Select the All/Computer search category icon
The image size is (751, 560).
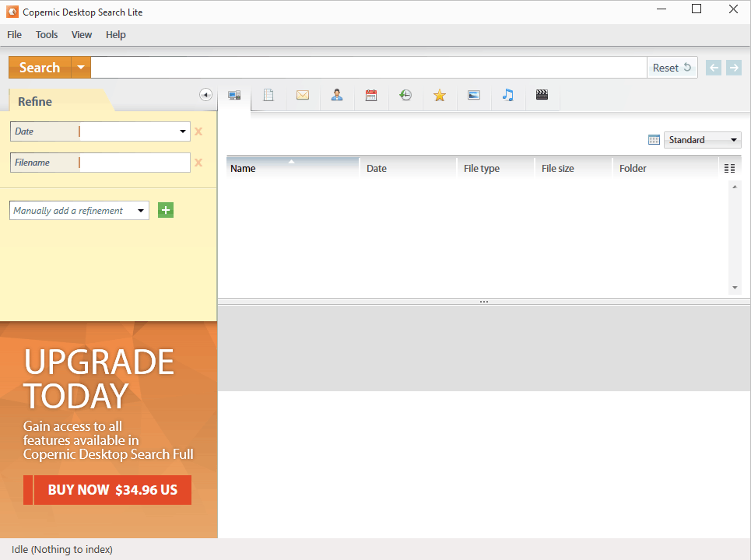click(234, 95)
